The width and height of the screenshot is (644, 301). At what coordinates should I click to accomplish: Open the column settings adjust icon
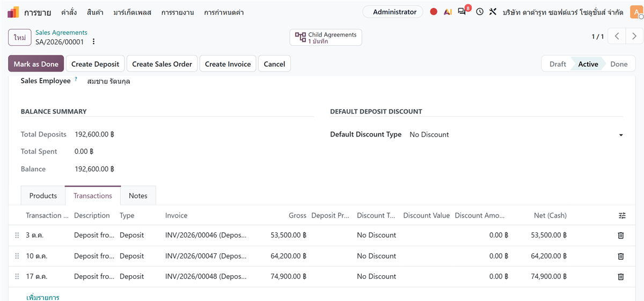tap(622, 216)
